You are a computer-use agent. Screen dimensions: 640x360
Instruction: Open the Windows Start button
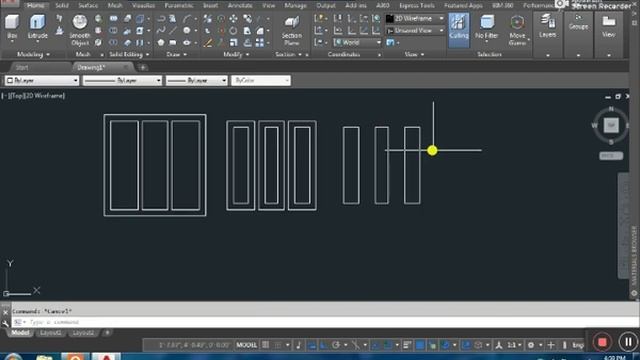[13, 357]
